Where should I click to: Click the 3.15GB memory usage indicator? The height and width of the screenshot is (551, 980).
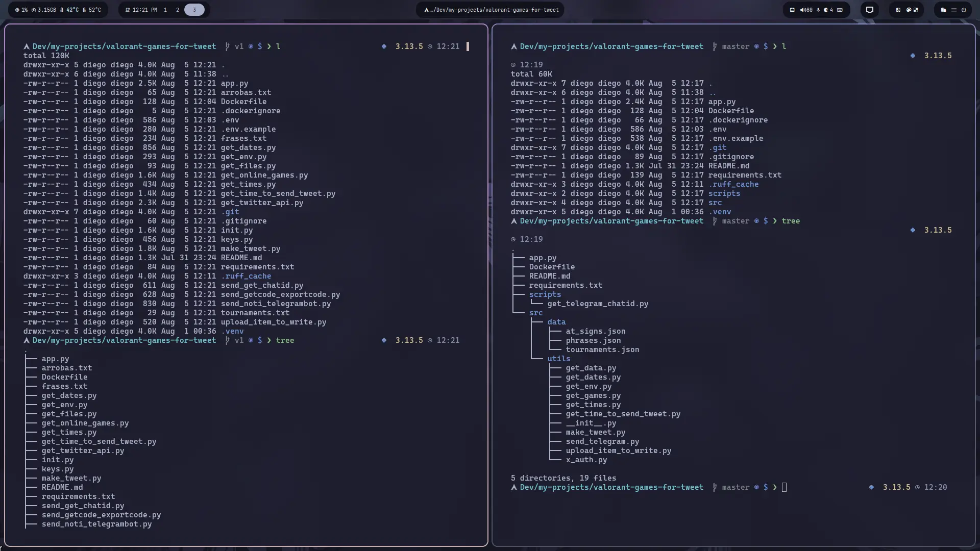pos(44,10)
